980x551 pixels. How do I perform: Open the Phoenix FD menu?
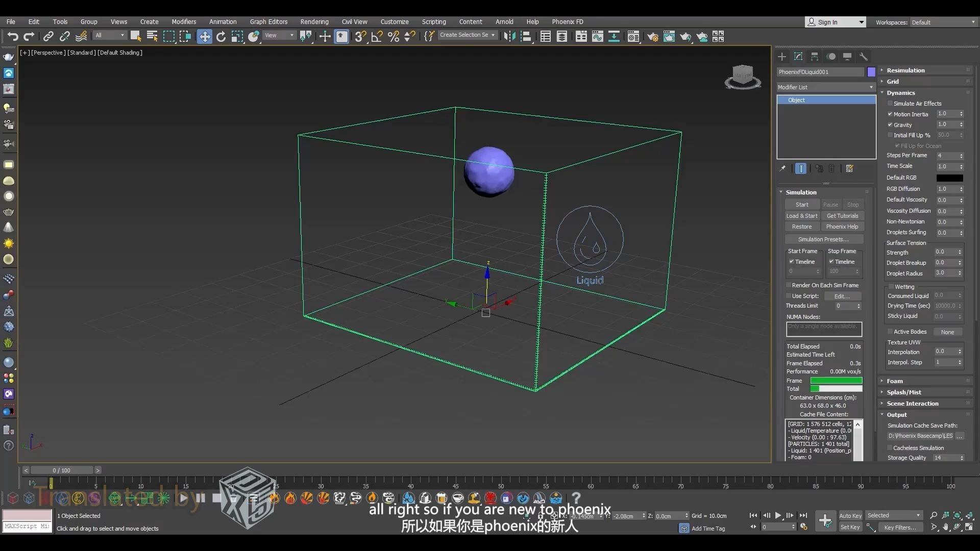(x=568, y=22)
